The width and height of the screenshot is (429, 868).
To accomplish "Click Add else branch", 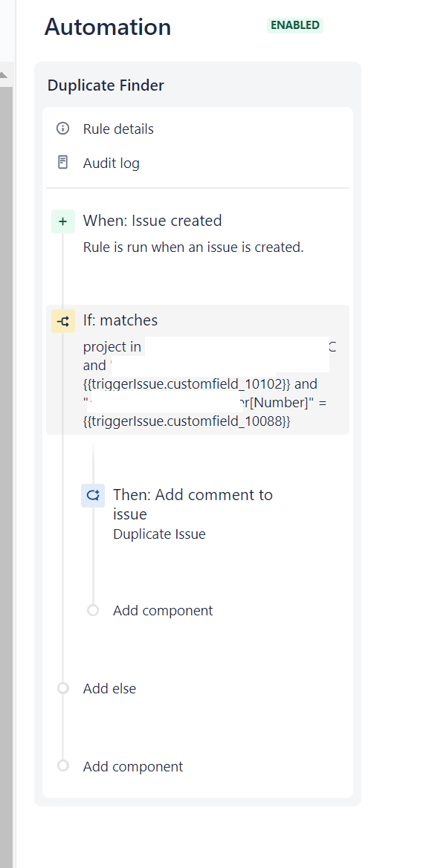I will pyautogui.click(x=109, y=689).
